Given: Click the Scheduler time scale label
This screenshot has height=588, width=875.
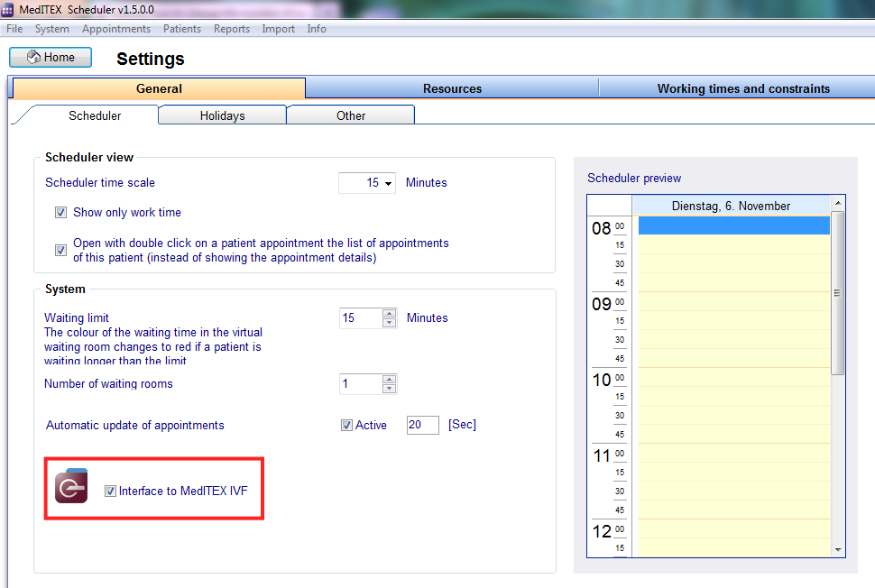Looking at the screenshot, I should [100, 182].
